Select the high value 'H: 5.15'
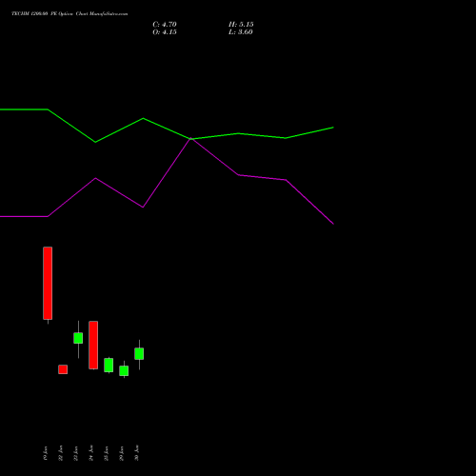The height and width of the screenshot is (476, 476). [241, 25]
